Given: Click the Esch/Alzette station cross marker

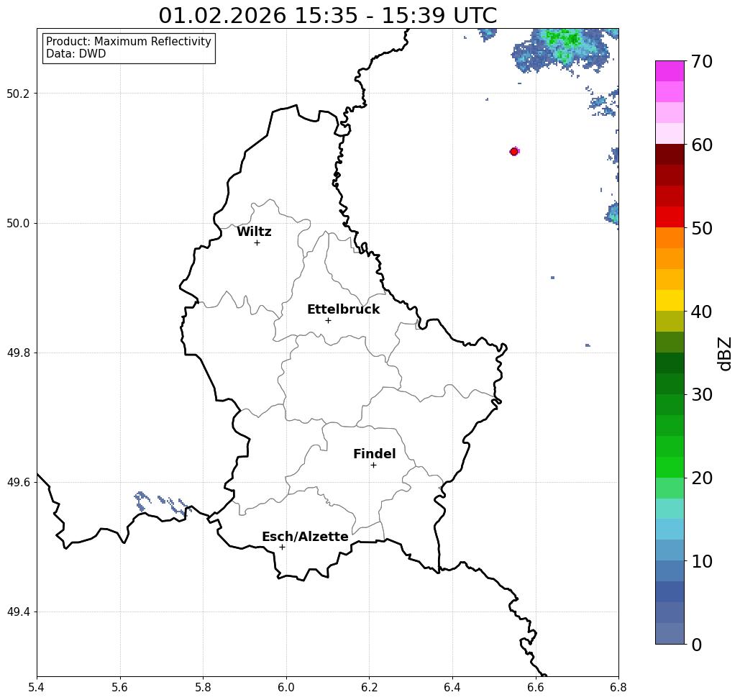Looking at the screenshot, I should [x=282, y=547].
